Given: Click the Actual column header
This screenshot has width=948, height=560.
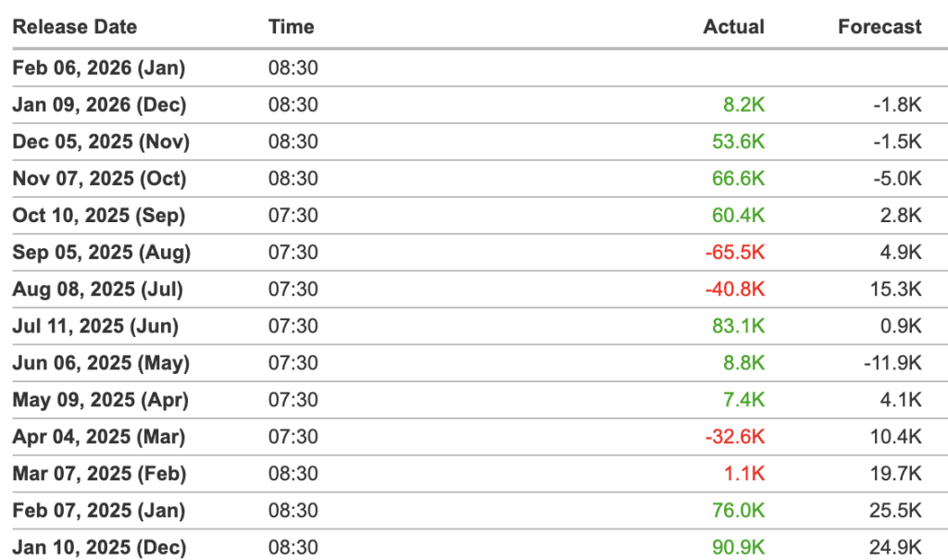Looking at the screenshot, I should [x=733, y=27].
